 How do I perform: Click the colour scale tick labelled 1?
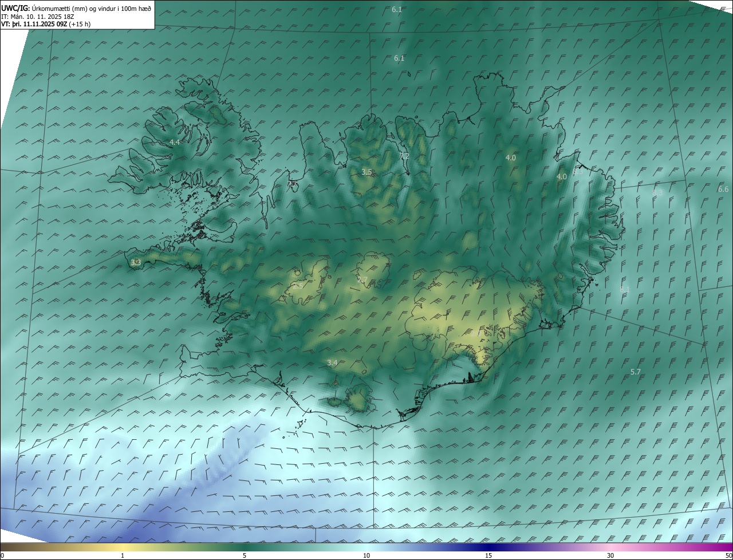click(x=123, y=555)
